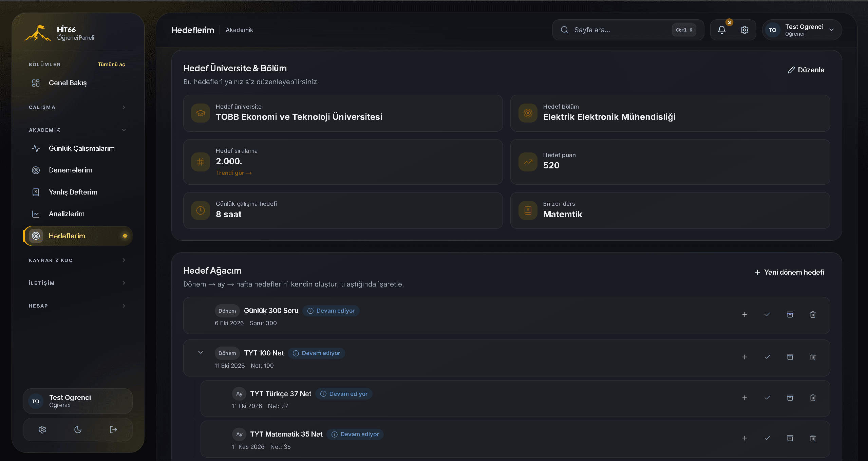868x461 pixels.
Task: Mark Günlük 300 Soru as completed
Action: click(767, 315)
